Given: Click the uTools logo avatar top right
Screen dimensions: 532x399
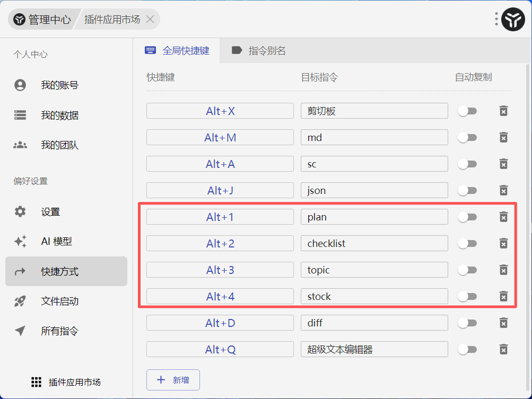Looking at the screenshot, I should click(513, 20).
